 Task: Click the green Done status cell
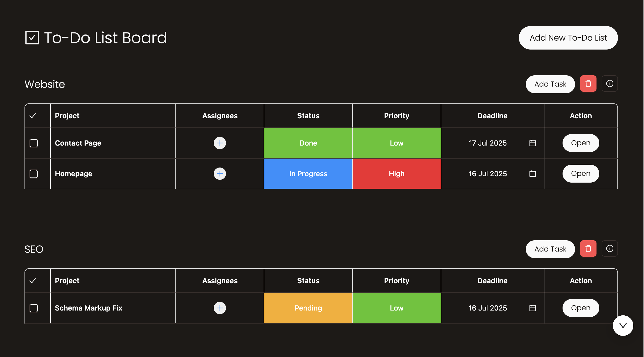(308, 143)
